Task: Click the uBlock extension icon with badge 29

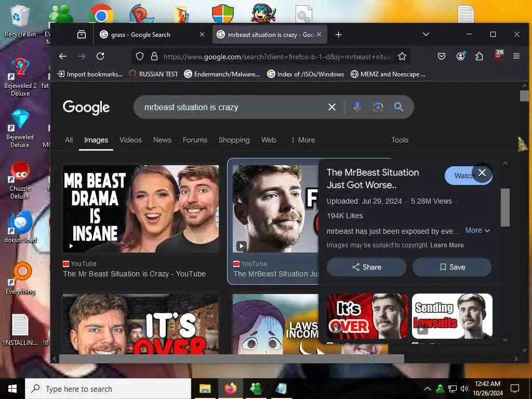Action: [x=498, y=56]
